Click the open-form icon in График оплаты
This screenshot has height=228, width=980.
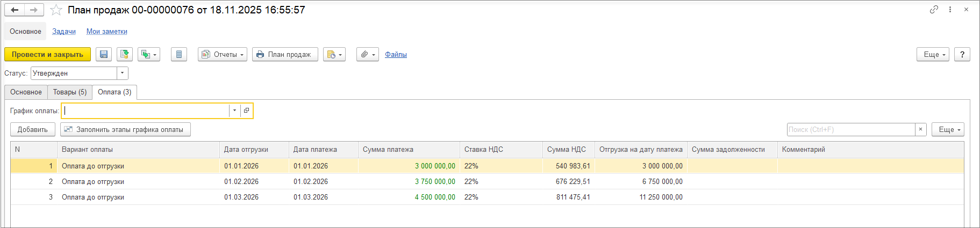click(x=246, y=111)
